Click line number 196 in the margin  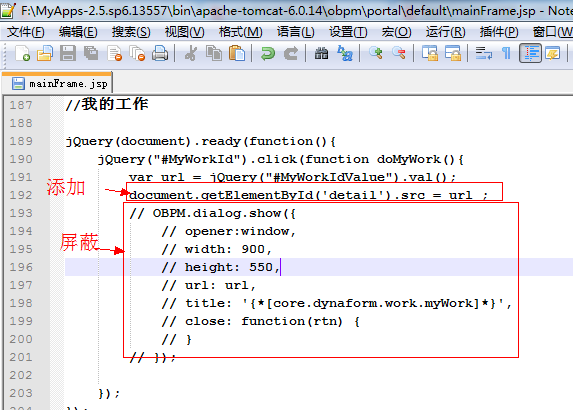coord(21,267)
